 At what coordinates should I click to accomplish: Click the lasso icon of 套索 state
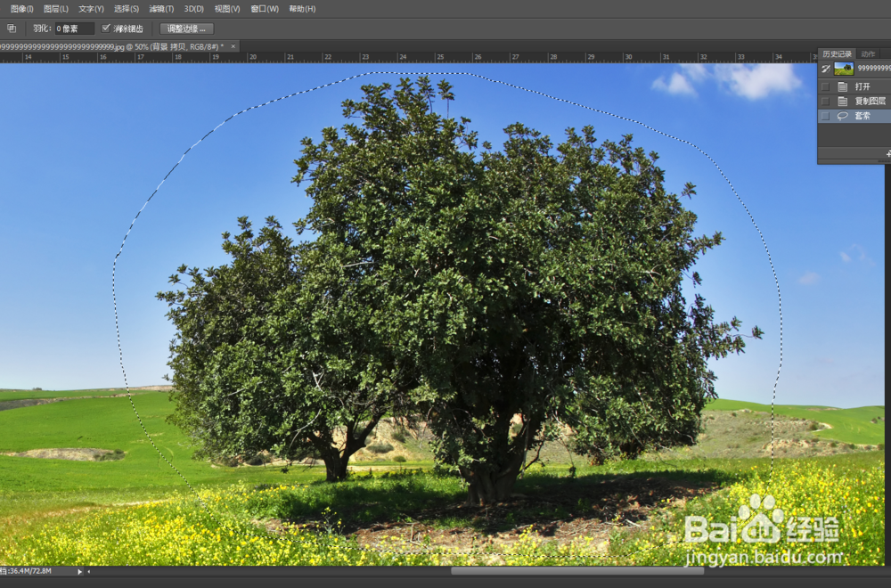click(x=843, y=116)
